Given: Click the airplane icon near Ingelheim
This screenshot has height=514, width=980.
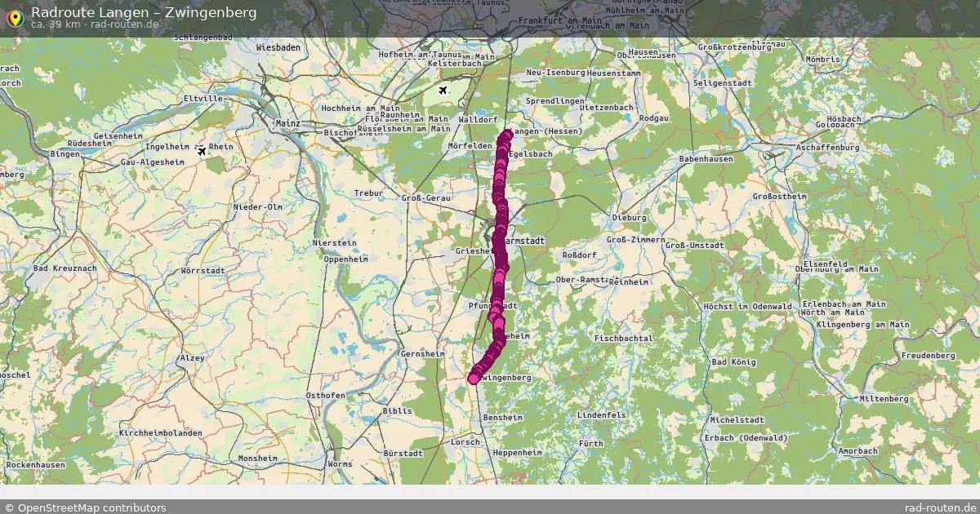Looking at the screenshot, I should [x=202, y=150].
